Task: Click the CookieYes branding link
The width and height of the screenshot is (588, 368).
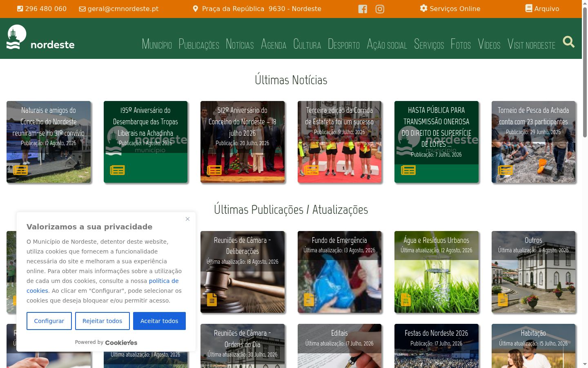Action: coord(121,342)
